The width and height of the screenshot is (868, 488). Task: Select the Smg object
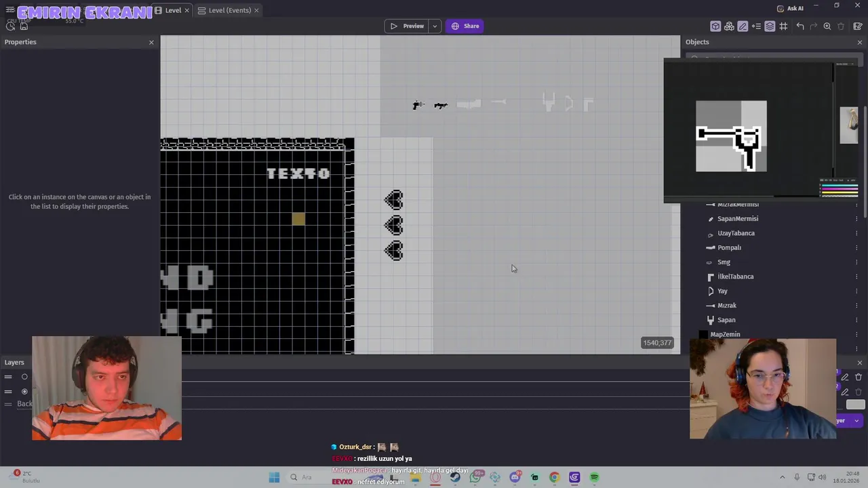724,262
